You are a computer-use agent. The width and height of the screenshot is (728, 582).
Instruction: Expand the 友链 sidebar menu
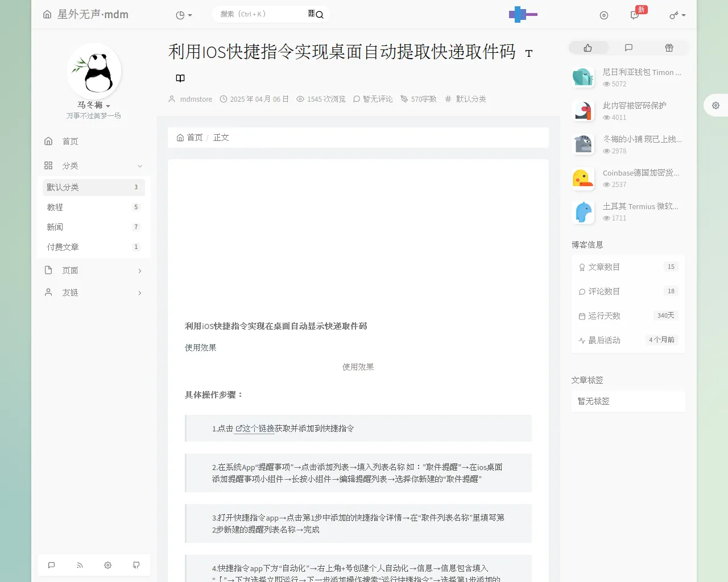click(94, 293)
